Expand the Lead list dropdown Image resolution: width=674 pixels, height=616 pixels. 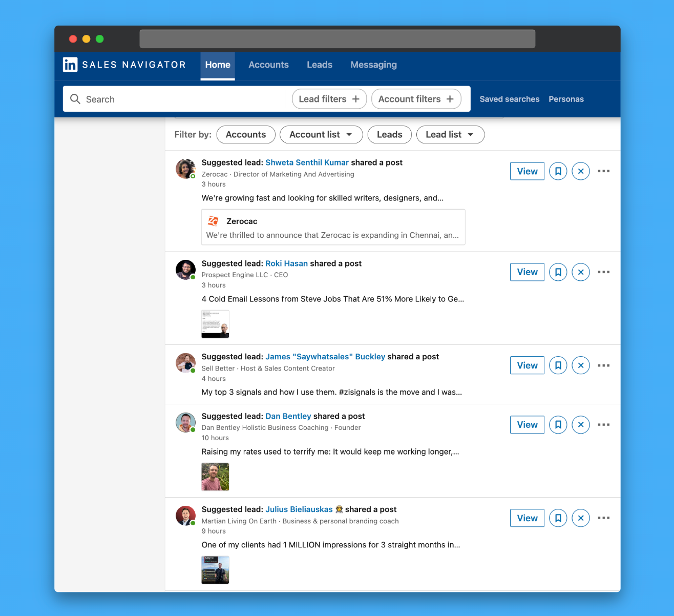coord(450,135)
